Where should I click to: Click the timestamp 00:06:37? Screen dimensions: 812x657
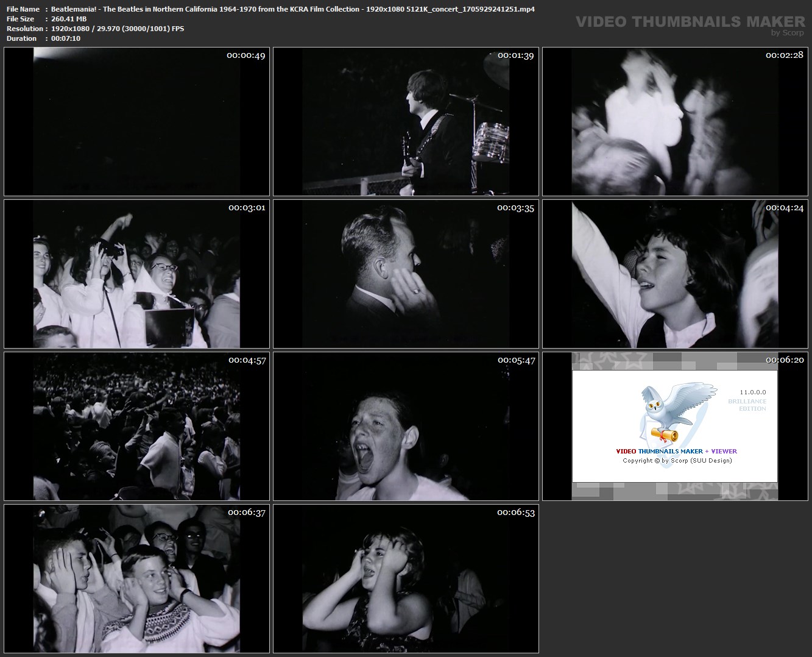coord(247,513)
